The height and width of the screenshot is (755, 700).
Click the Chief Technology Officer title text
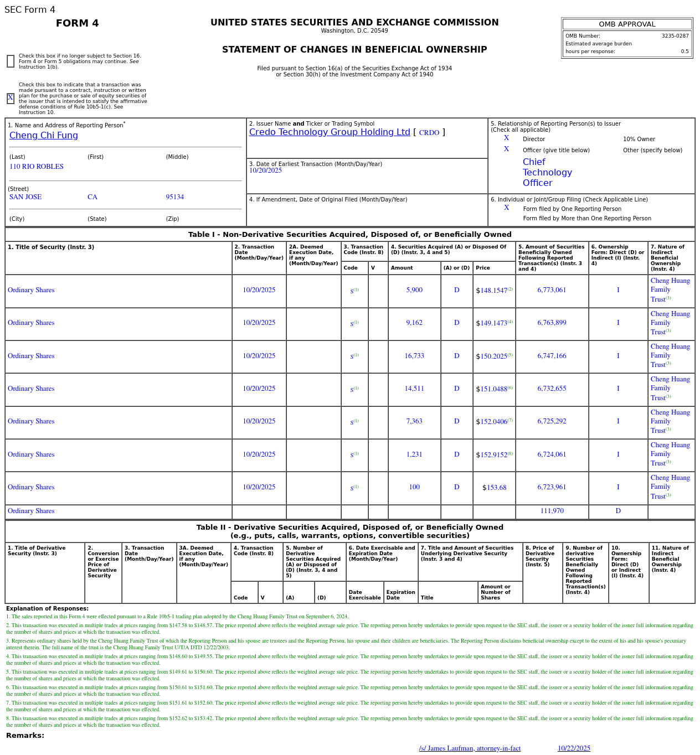tap(547, 173)
